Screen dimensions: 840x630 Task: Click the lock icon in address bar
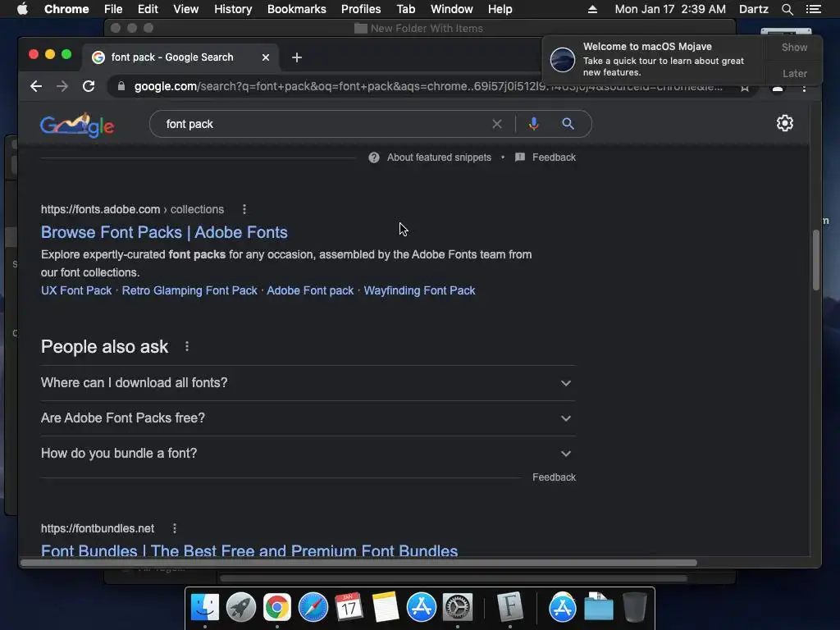coord(121,86)
